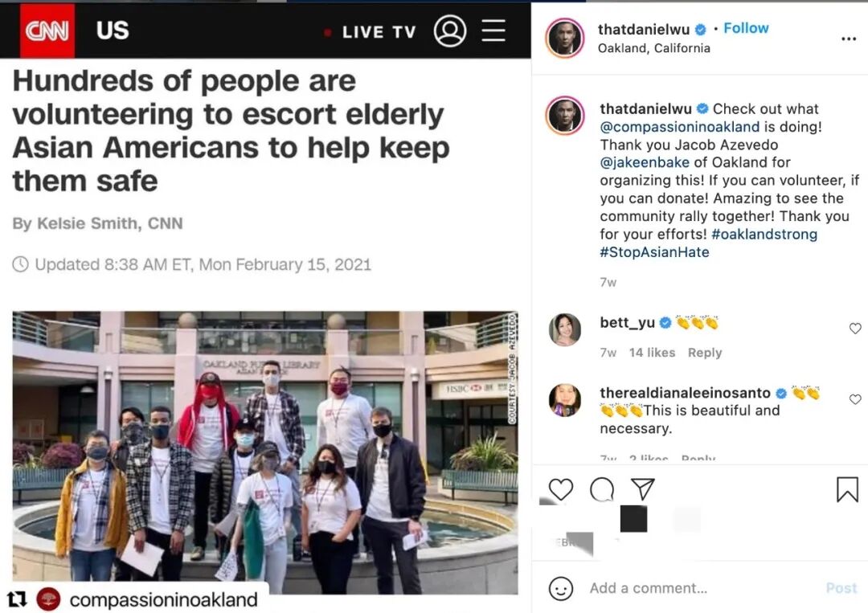Like bett_yu's comment heart
Screen dimensions: 868x613
click(855, 329)
